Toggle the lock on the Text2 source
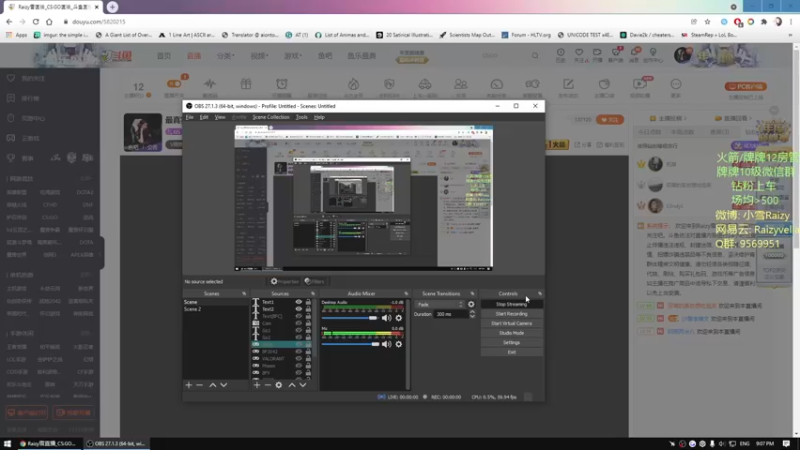Image resolution: width=800 pixels, height=450 pixels. 308,309
